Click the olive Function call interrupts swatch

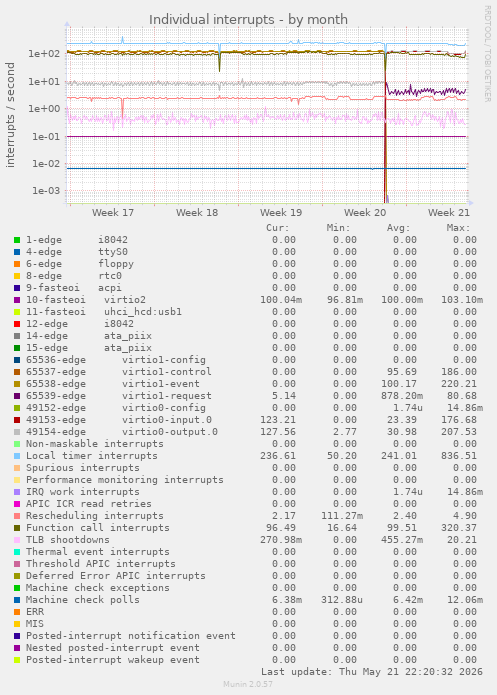coord(17,527)
